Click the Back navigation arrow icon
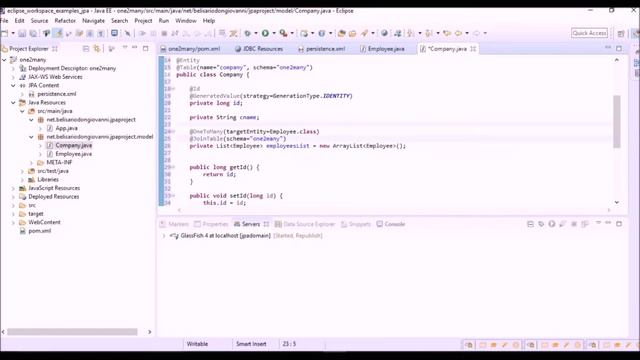Screen dimensions: 640x360 point(458,33)
